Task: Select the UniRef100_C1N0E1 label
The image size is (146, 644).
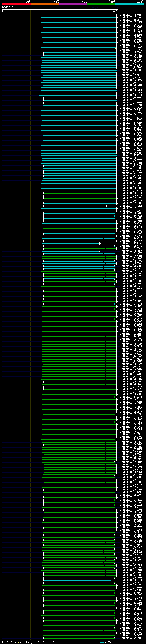Action: [131, 65]
